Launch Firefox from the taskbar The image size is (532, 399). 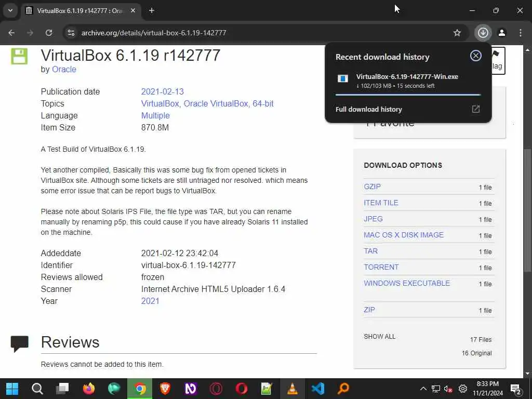point(88,389)
